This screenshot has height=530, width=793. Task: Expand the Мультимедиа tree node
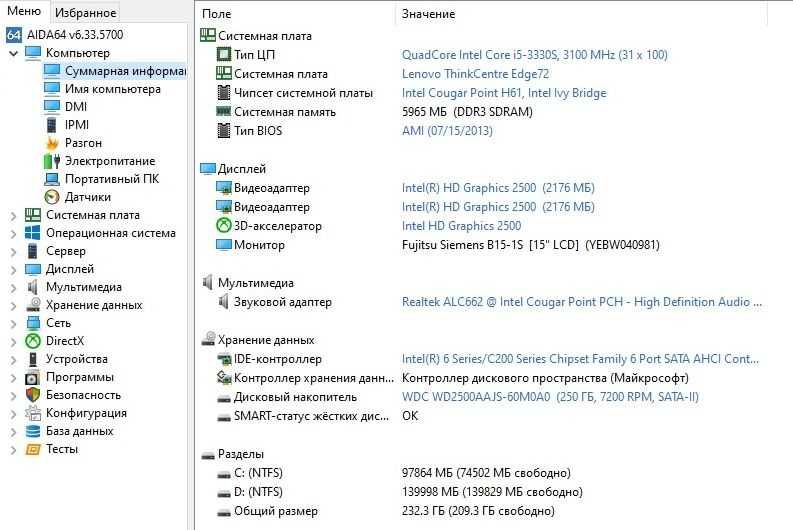pos(14,287)
